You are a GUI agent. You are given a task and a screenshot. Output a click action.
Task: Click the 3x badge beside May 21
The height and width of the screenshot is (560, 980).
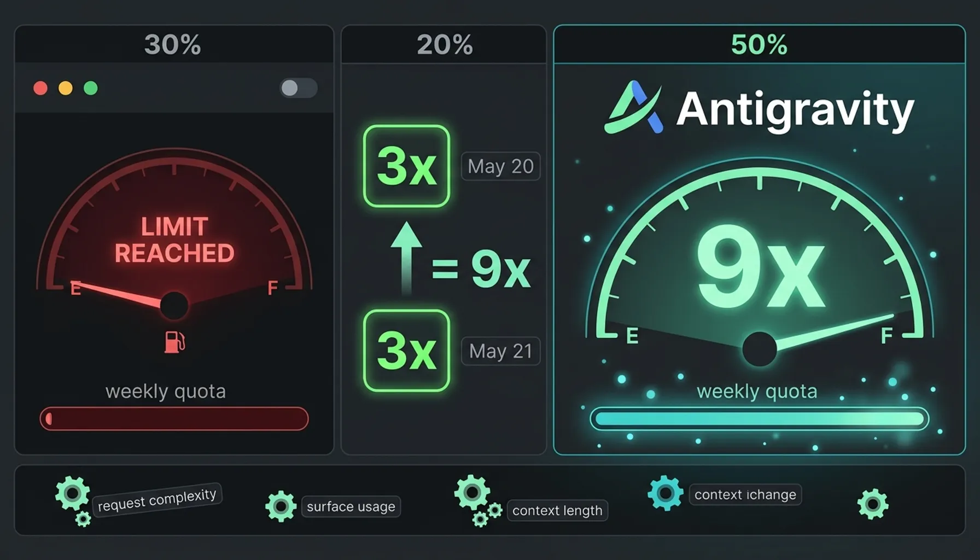pyautogui.click(x=406, y=351)
